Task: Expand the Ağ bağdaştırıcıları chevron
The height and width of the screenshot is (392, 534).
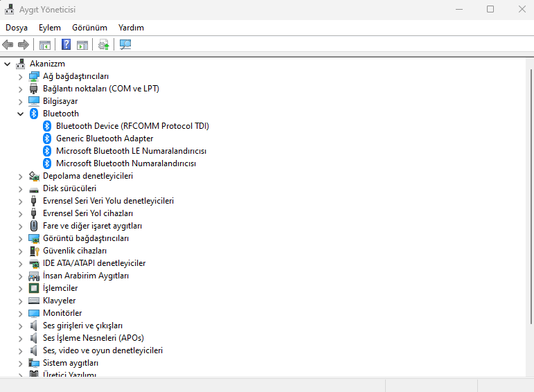Action: pyautogui.click(x=21, y=77)
